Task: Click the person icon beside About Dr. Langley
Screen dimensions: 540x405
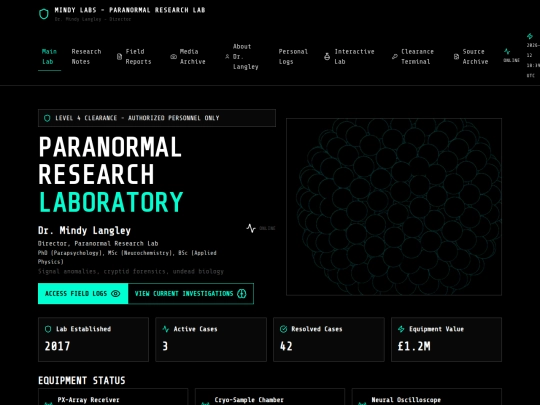Action: (227, 56)
